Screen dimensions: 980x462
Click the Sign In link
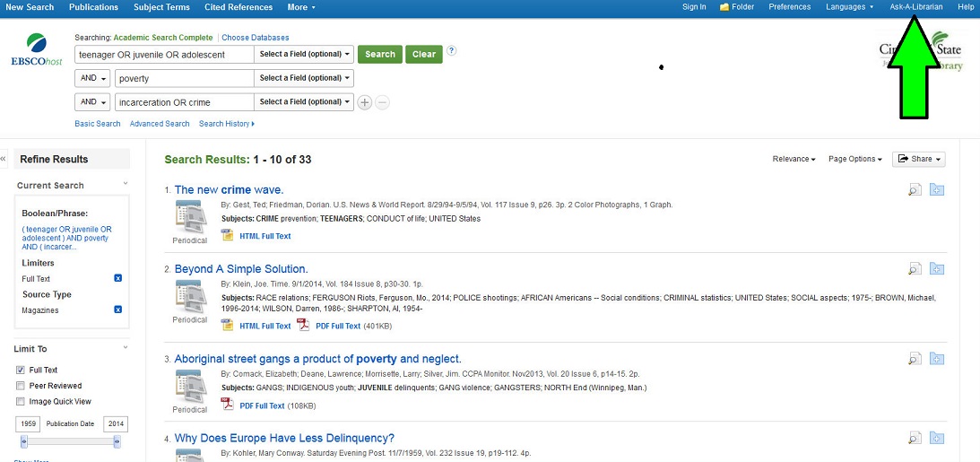click(x=694, y=7)
